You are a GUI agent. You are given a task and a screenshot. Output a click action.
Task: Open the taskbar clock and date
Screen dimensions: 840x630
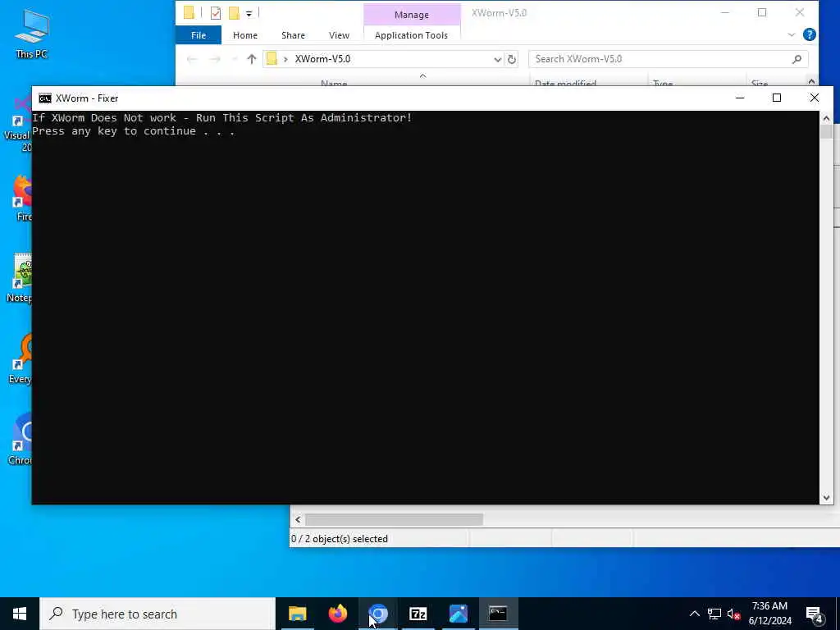[769, 614]
